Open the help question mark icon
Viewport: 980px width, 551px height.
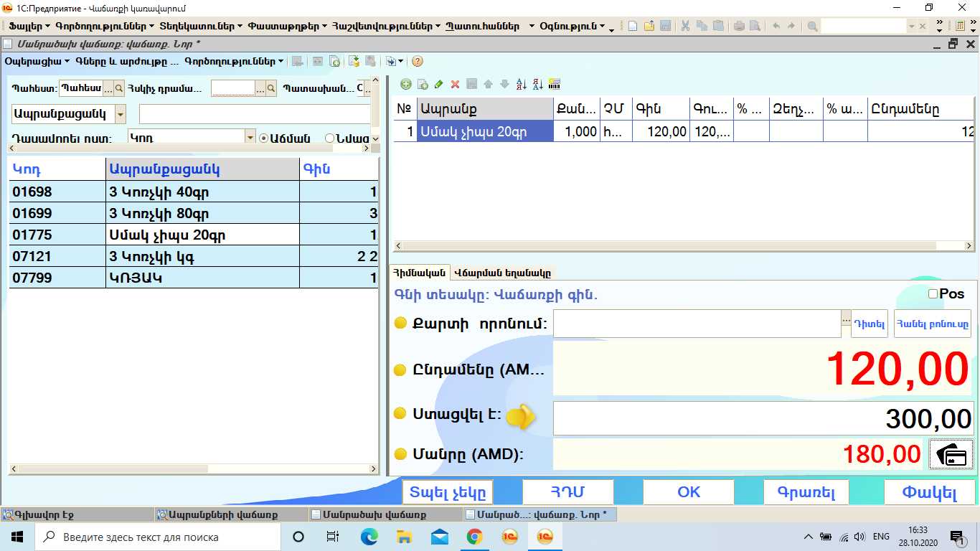pyautogui.click(x=417, y=62)
